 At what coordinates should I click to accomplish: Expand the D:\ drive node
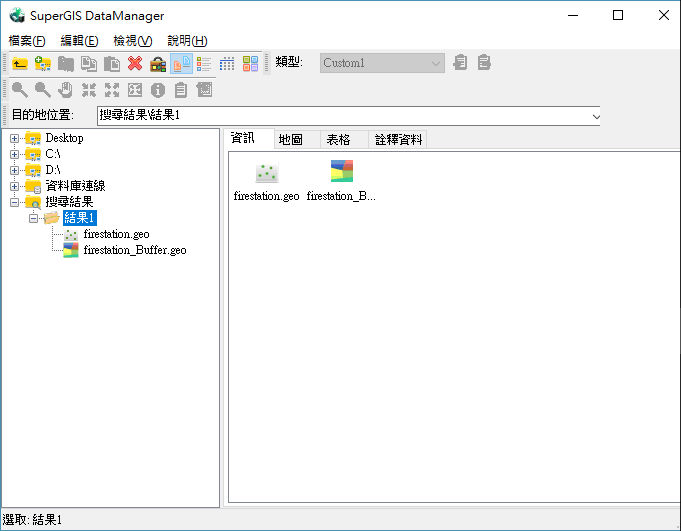14,170
